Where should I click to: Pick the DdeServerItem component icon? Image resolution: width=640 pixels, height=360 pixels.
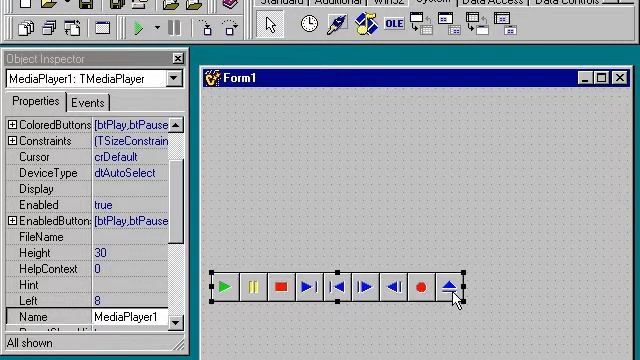pos(505,23)
